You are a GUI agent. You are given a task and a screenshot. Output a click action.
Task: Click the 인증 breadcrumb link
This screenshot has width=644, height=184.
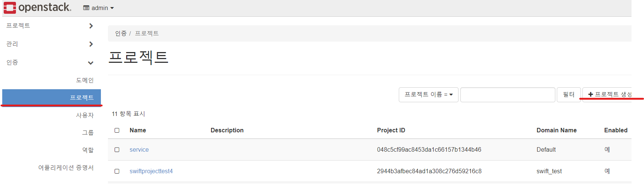click(x=121, y=33)
